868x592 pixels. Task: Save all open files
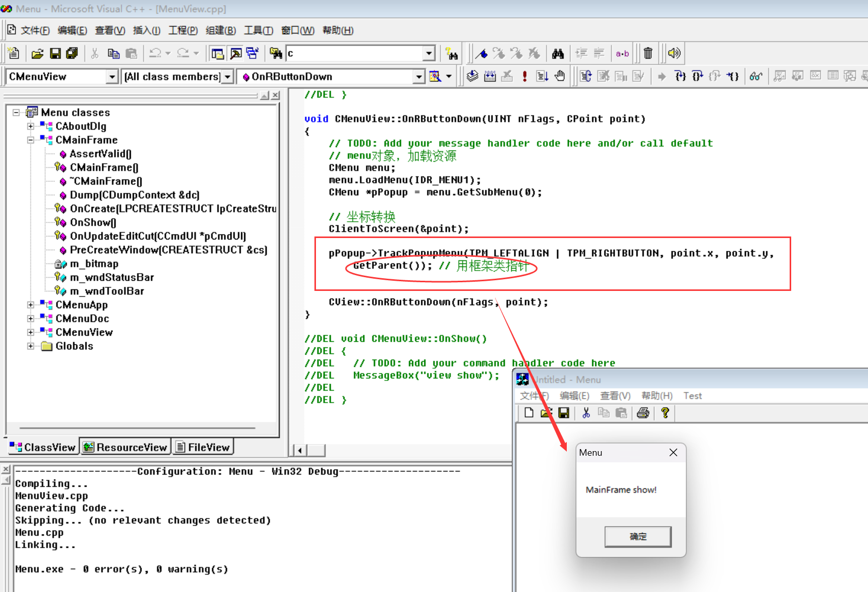72,53
